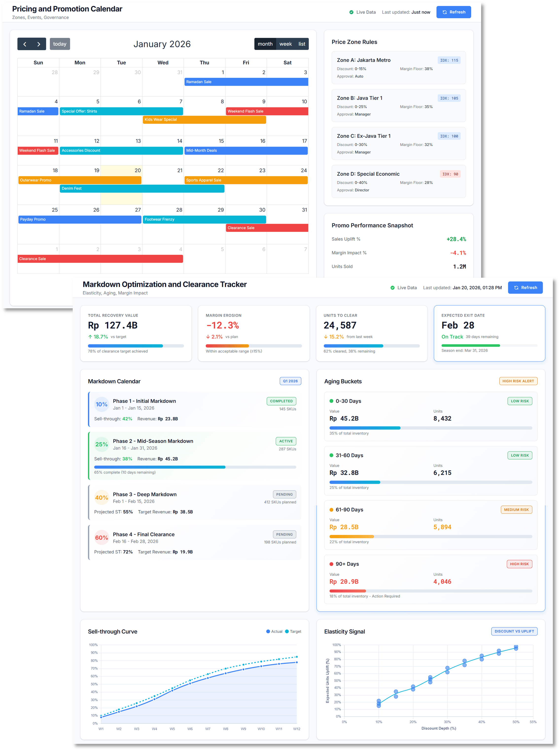Click the green up arrow beside 18.7% vs target

point(90,336)
